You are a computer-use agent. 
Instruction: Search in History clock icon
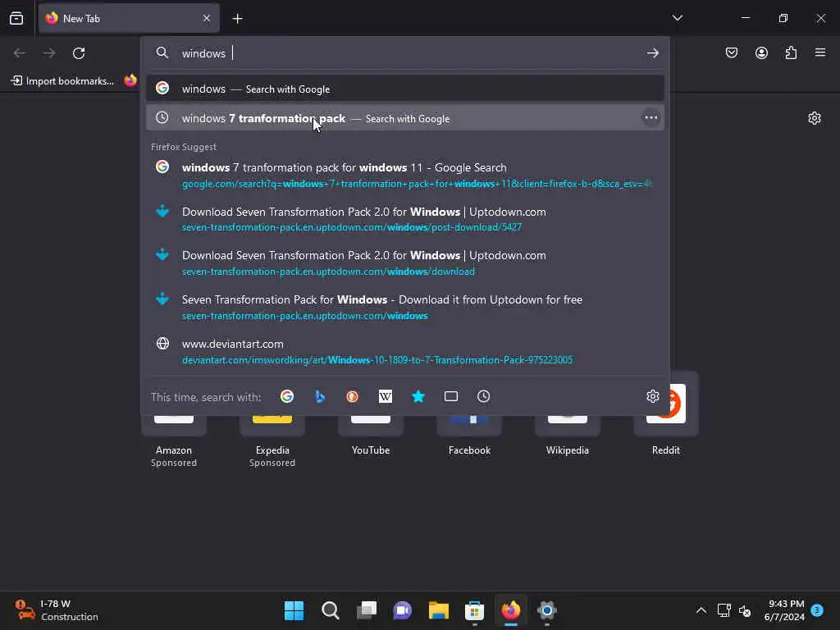[x=484, y=396]
